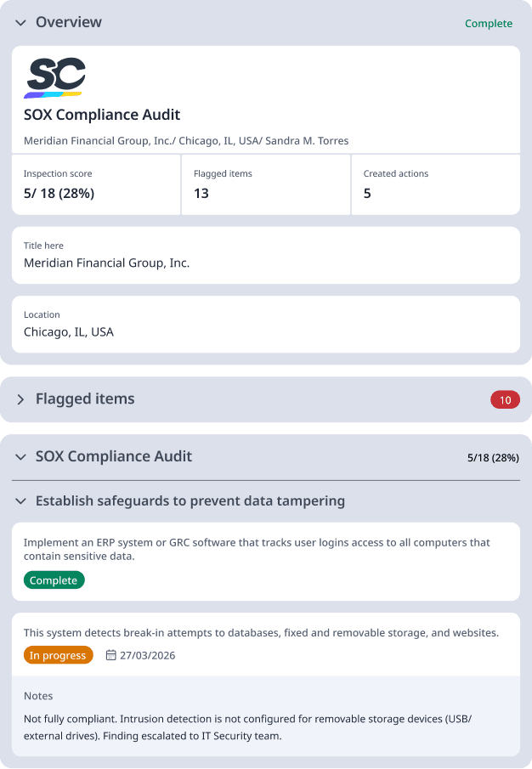
Task: Select the Inspection score card
Action: click(96, 184)
